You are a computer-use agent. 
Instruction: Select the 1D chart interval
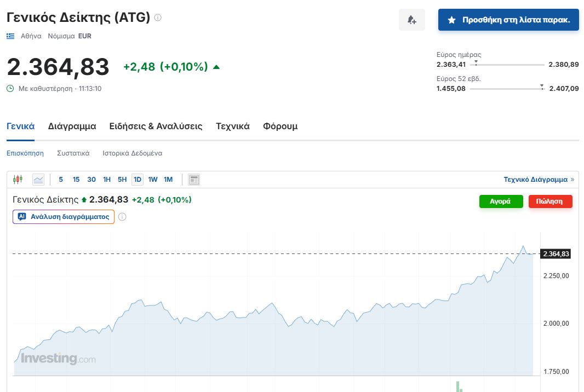(137, 180)
